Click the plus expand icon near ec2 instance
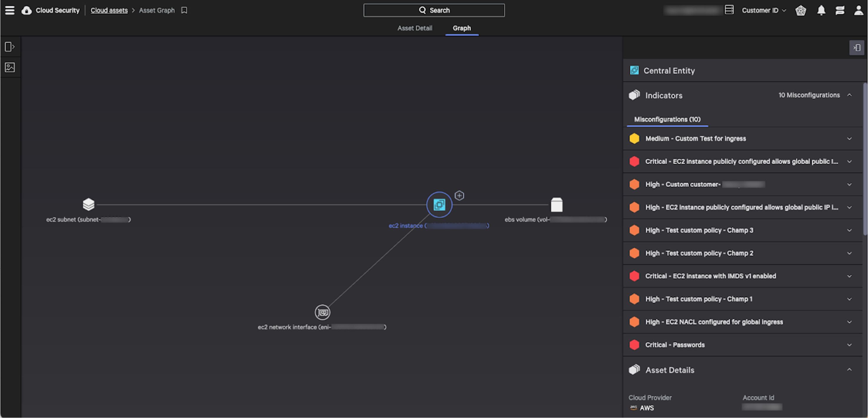The height and width of the screenshot is (418, 868). coord(459,195)
